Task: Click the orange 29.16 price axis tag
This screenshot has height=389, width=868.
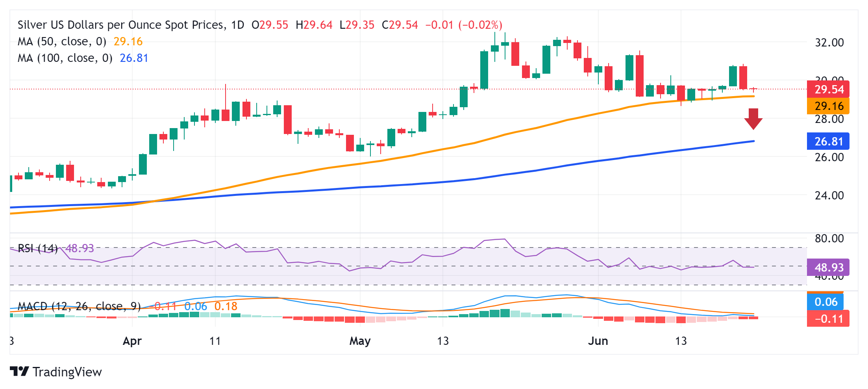Action: [828, 106]
